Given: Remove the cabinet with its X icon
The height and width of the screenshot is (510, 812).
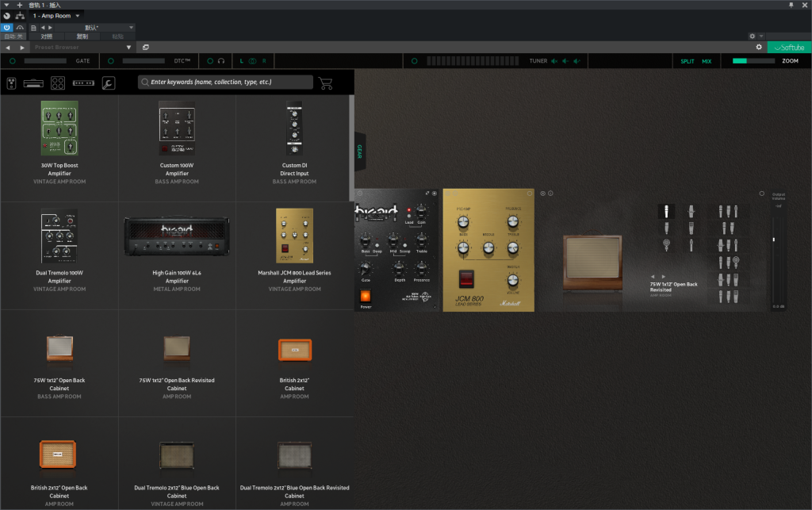Looking at the screenshot, I should (x=542, y=194).
